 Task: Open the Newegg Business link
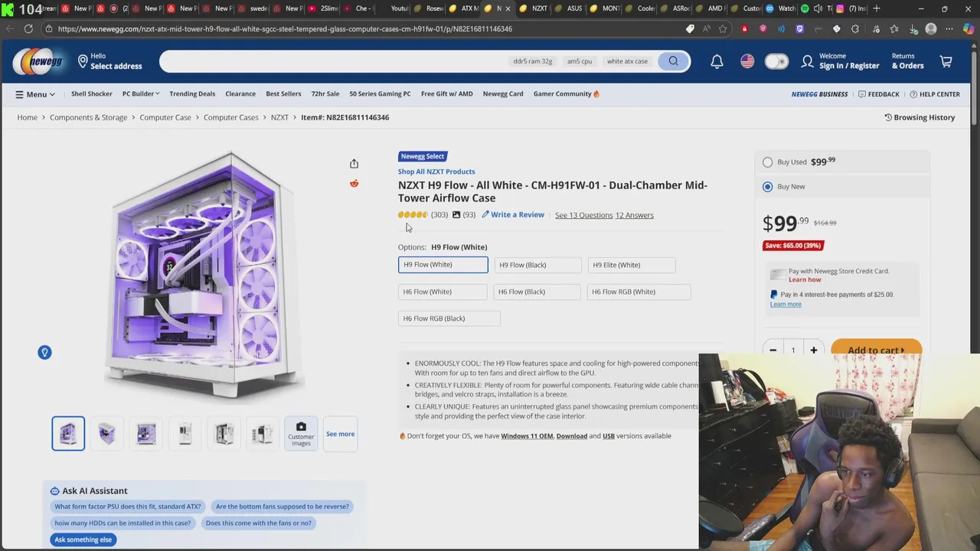tap(819, 94)
